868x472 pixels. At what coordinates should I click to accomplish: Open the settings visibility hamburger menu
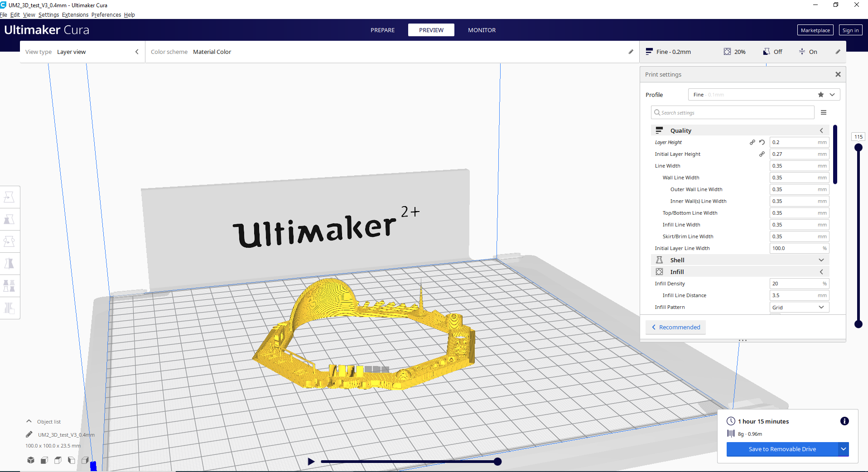pos(824,112)
